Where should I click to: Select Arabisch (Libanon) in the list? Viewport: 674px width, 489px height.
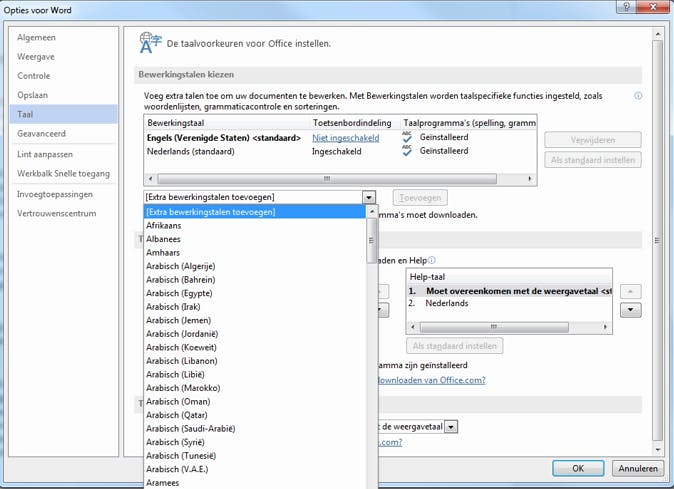pos(255,361)
